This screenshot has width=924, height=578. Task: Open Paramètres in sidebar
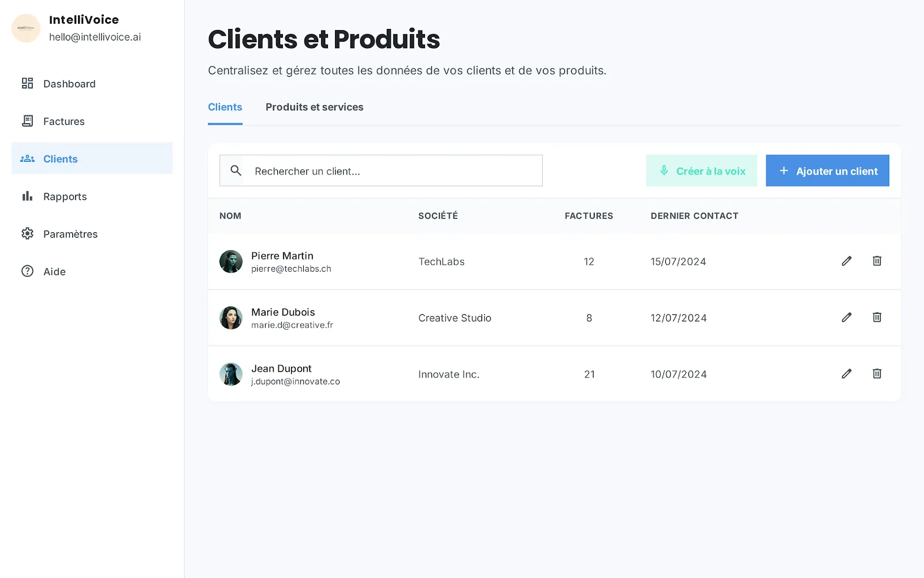click(x=92, y=234)
